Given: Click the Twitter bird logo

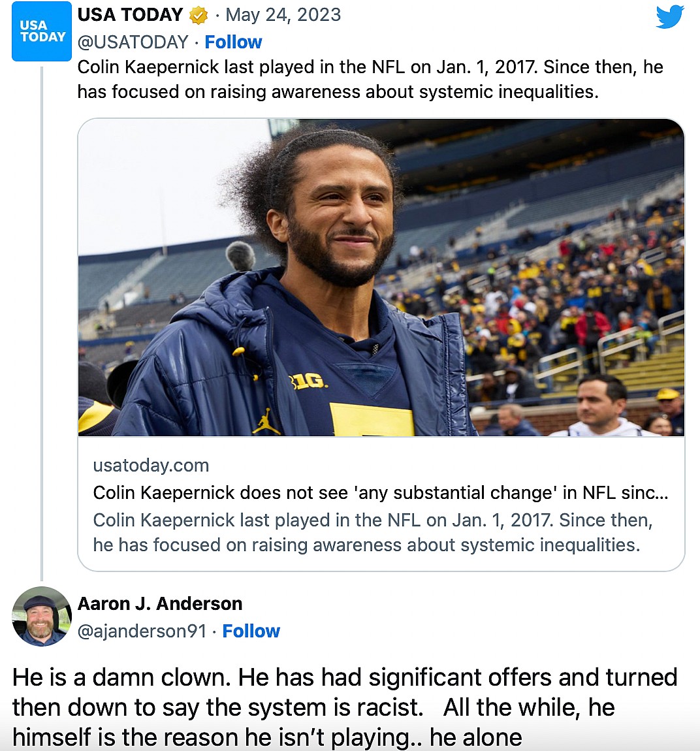Looking at the screenshot, I should point(670,17).
